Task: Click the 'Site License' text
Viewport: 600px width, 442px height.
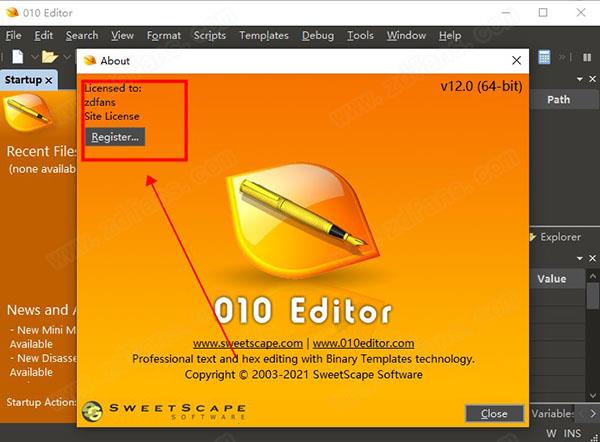Action: point(112,116)
